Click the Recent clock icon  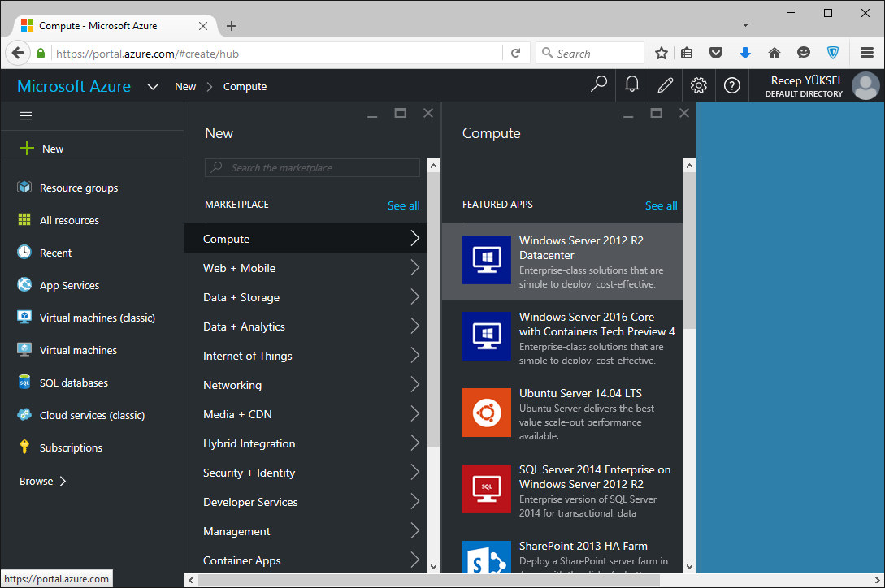24,253
